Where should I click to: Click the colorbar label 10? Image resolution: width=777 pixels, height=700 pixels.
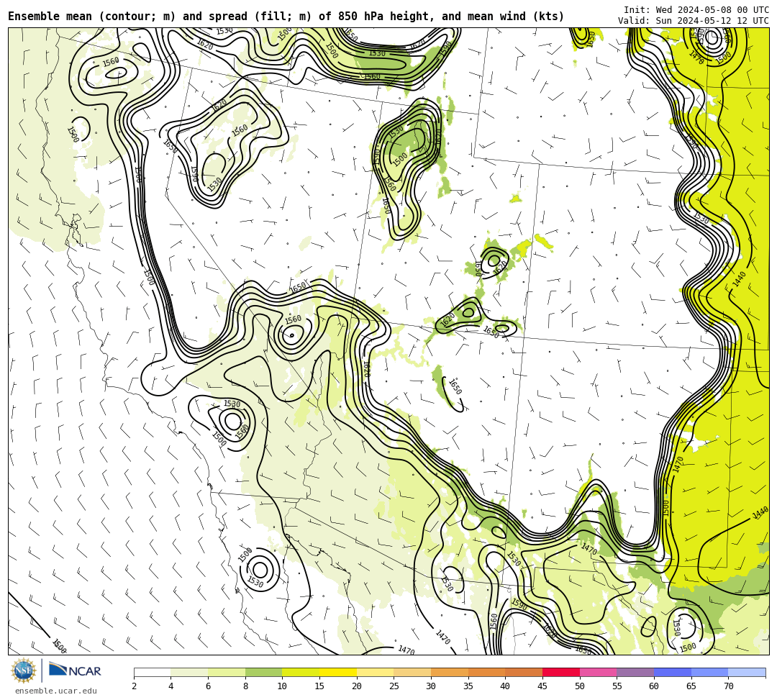click(x=282, y=686)
